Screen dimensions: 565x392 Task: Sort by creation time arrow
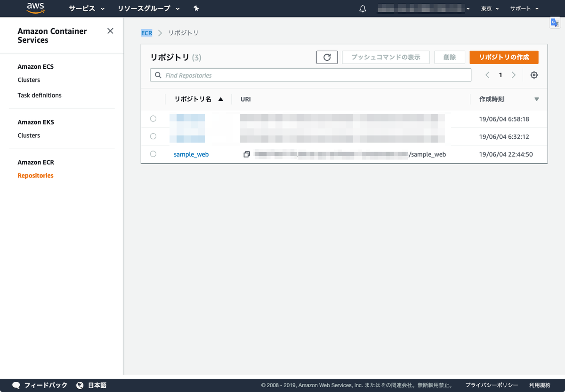click(x=536, y=99)
